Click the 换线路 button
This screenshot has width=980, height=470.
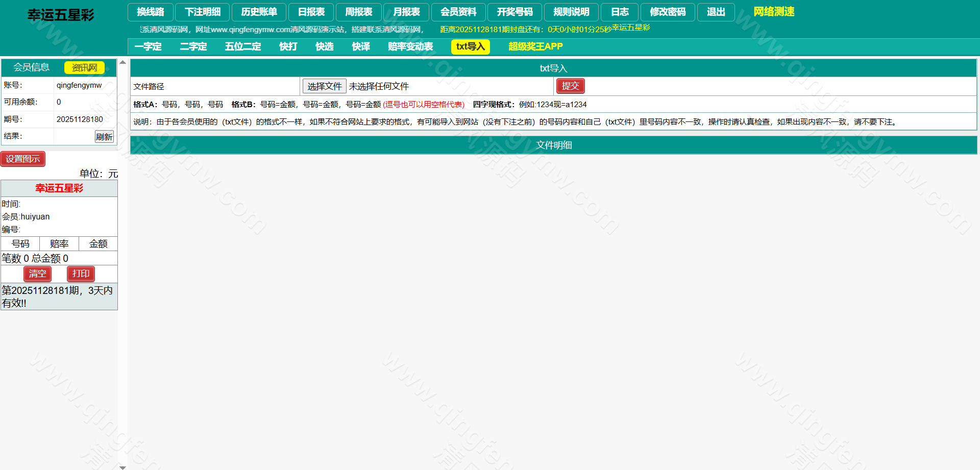tap(150, 12)
